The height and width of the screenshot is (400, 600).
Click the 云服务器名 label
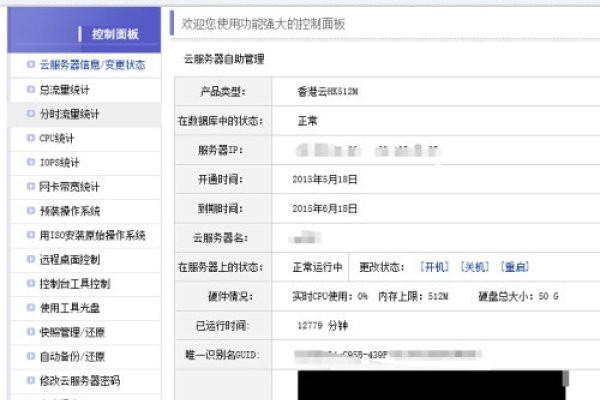[220, 238]
